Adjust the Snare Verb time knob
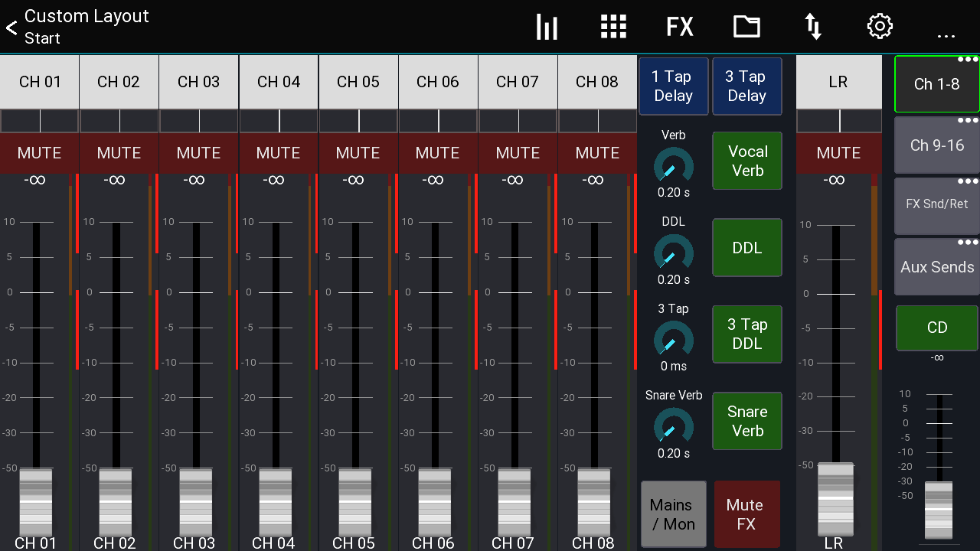Image resolution: width=980 pixels, height=551 pixels. pos(673,426)
